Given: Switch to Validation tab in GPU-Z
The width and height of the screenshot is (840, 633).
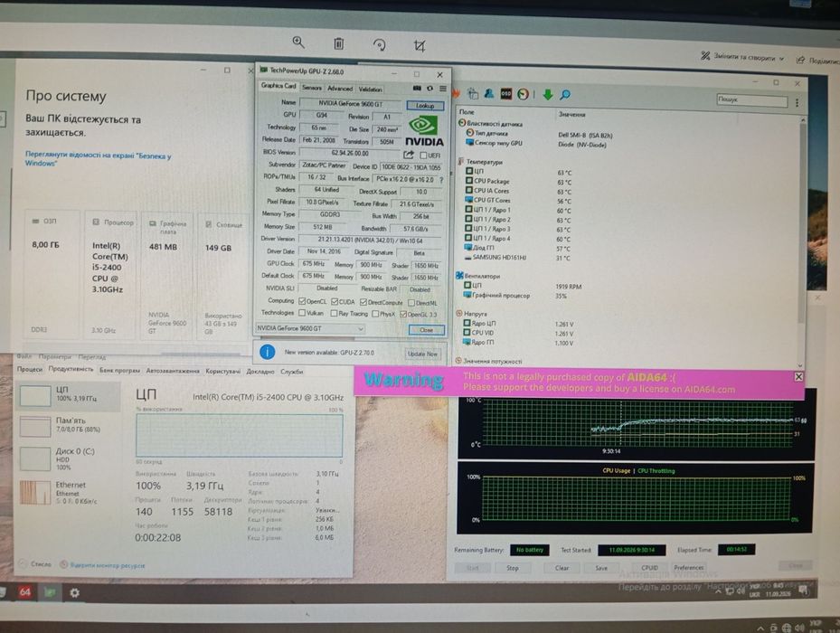Looking at the screenshot, I should pos(370,89).
